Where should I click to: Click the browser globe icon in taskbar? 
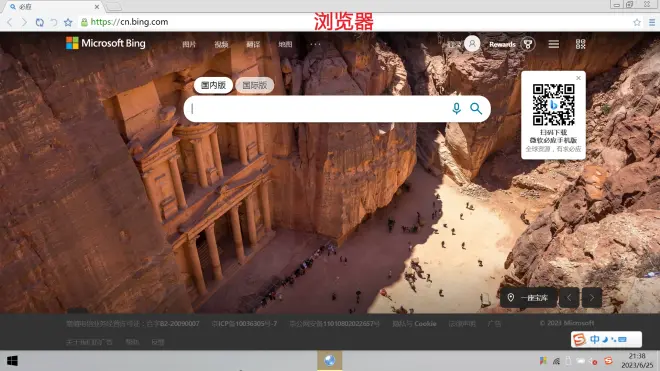pyautogui.click(x=330, y=360)
